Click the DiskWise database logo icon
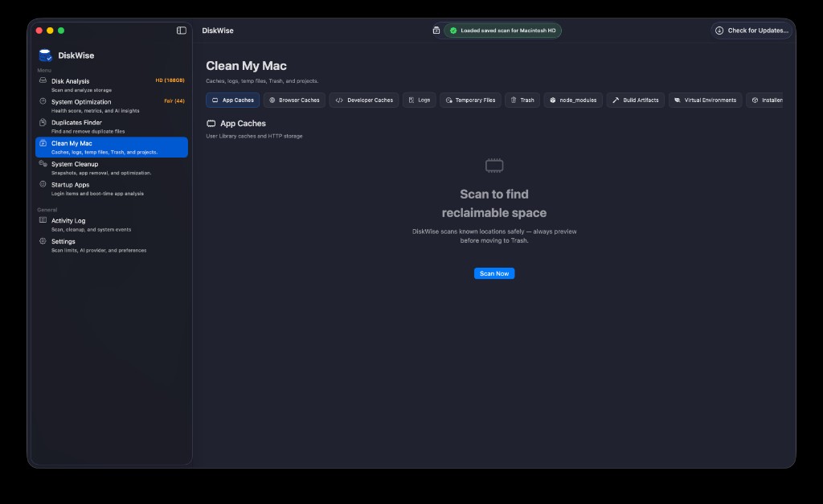The image size is (823, 504). (45, 55)
